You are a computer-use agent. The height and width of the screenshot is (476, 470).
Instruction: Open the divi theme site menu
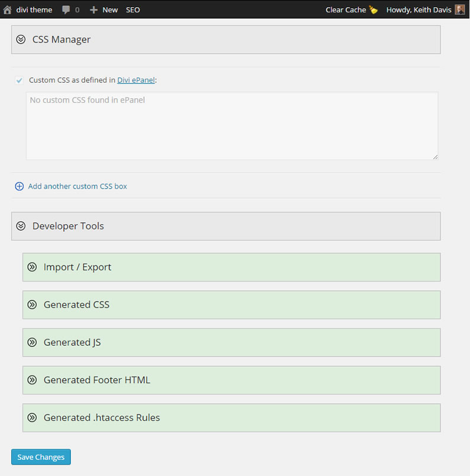coord(34,9)
